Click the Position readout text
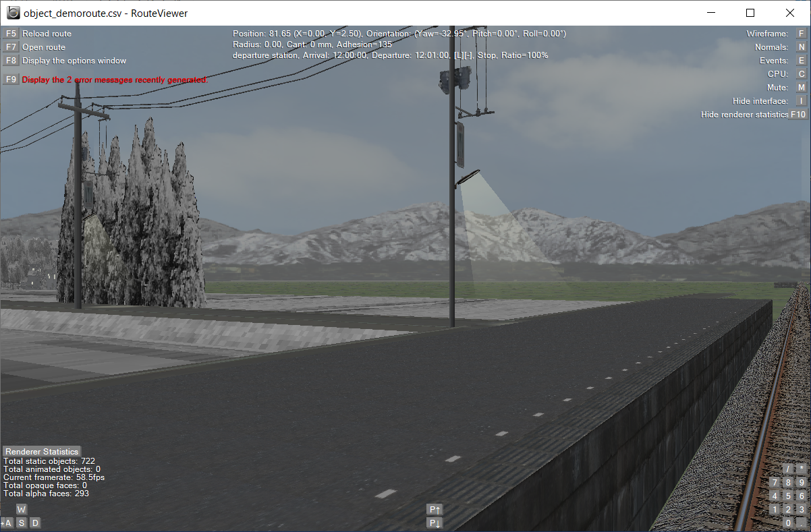811x532 pixels. coord(399,33)
